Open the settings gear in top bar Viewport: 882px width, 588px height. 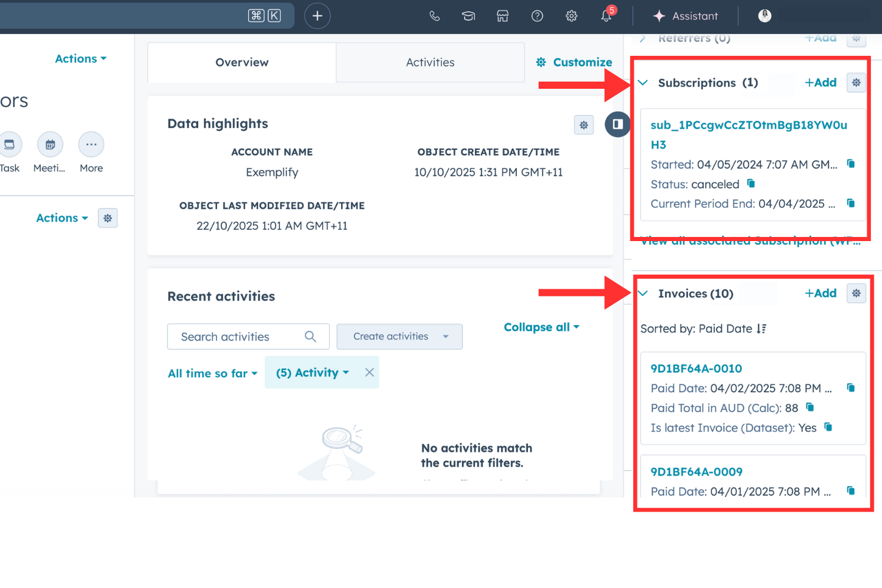click(x=571, y=16)
